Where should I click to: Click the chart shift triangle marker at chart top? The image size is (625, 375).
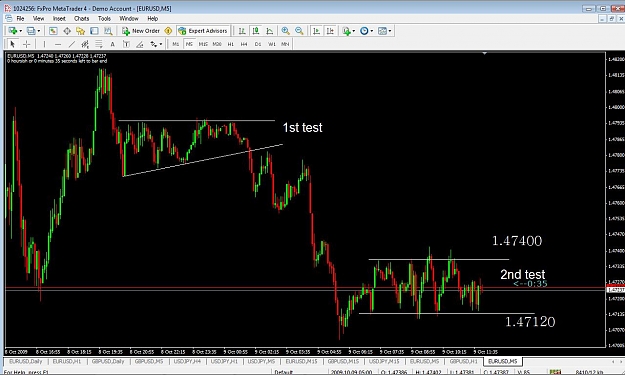pos(485,53)
